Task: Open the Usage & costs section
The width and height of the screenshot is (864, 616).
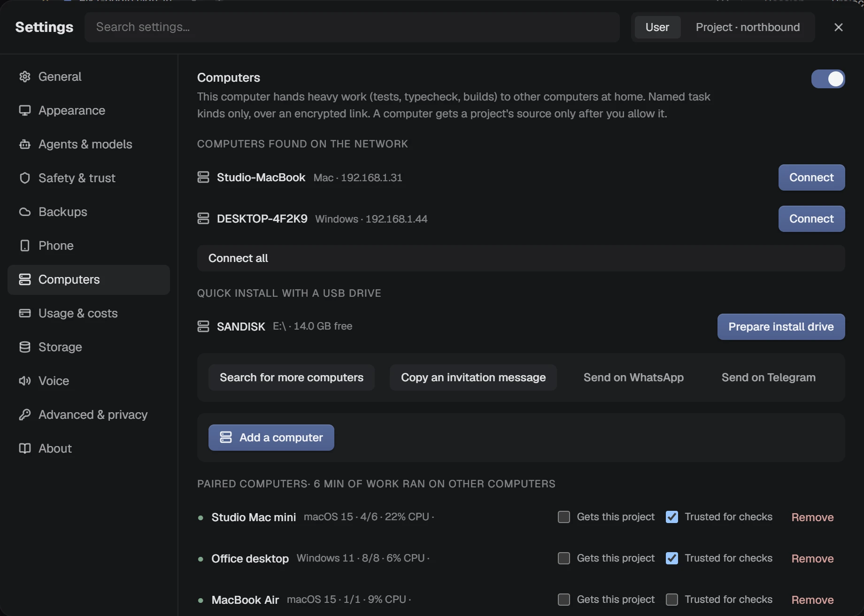Action: (x=89, y=313)
